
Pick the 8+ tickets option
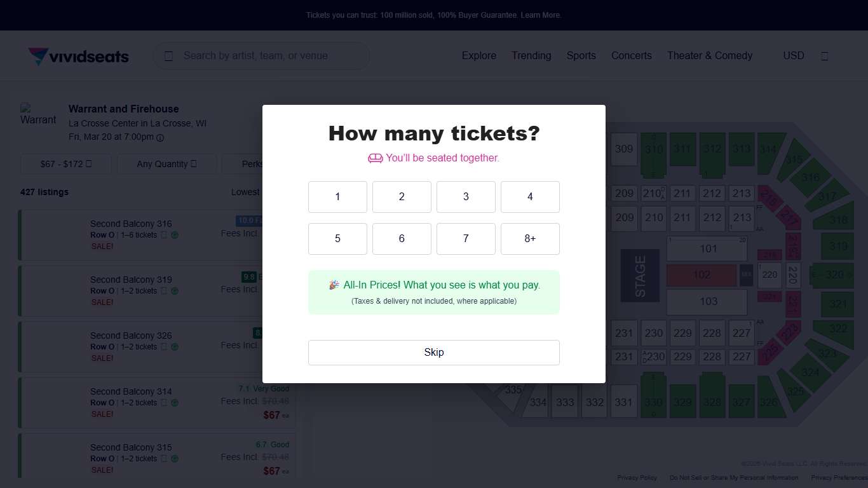[x=530, y=239]
